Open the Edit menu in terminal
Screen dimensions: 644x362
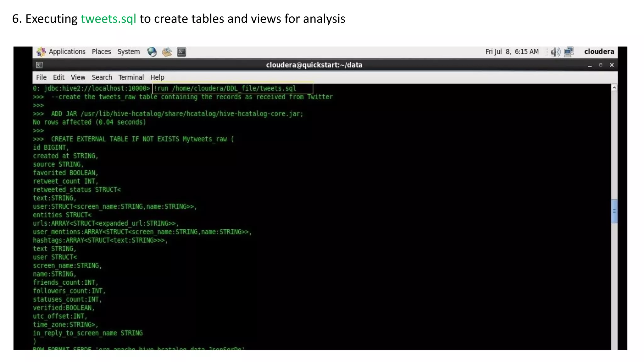59,77
